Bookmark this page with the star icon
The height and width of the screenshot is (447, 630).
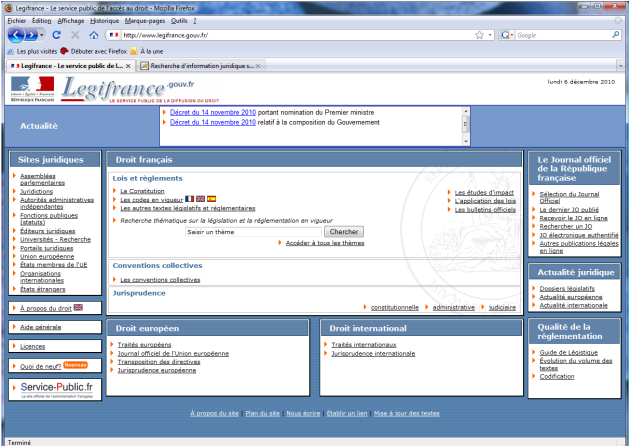click(x=479, y=35)
